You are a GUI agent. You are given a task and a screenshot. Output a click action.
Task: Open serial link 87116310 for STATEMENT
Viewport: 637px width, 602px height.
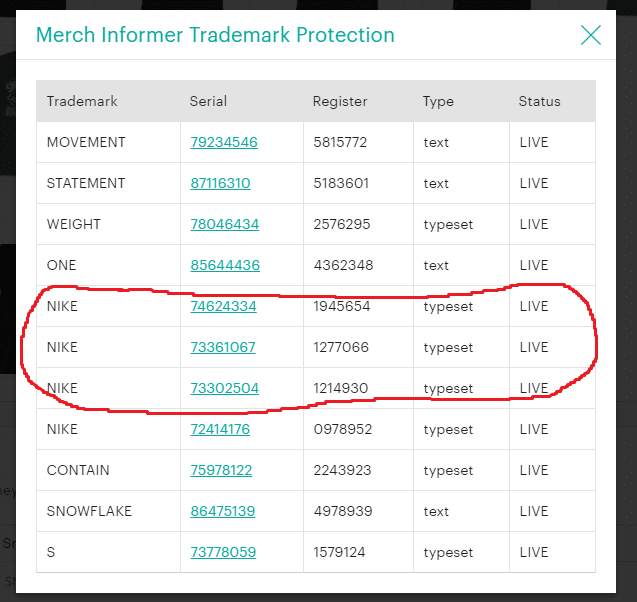coord(220,183)
